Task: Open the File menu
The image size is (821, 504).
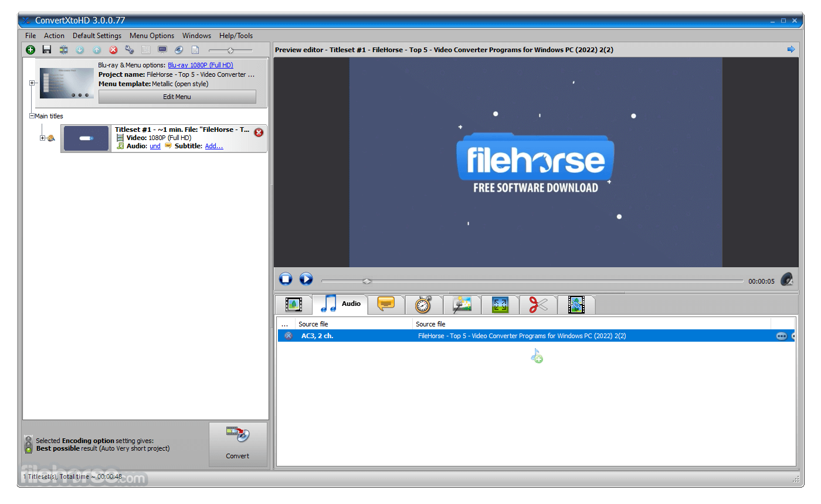Action: [30, 36]
